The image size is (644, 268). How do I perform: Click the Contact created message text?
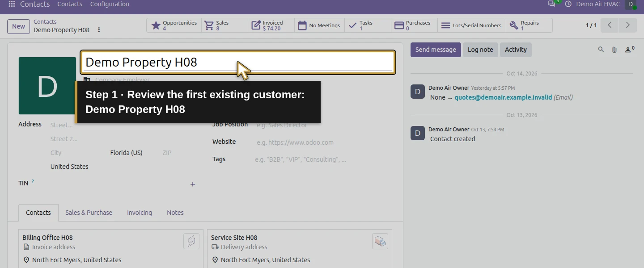(x=453, y=139)
